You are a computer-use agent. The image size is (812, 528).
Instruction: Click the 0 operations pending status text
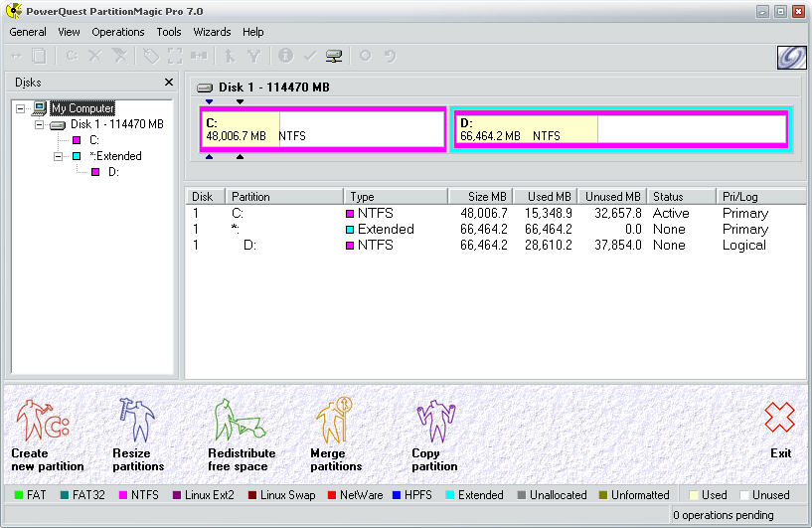pos(723,515)
